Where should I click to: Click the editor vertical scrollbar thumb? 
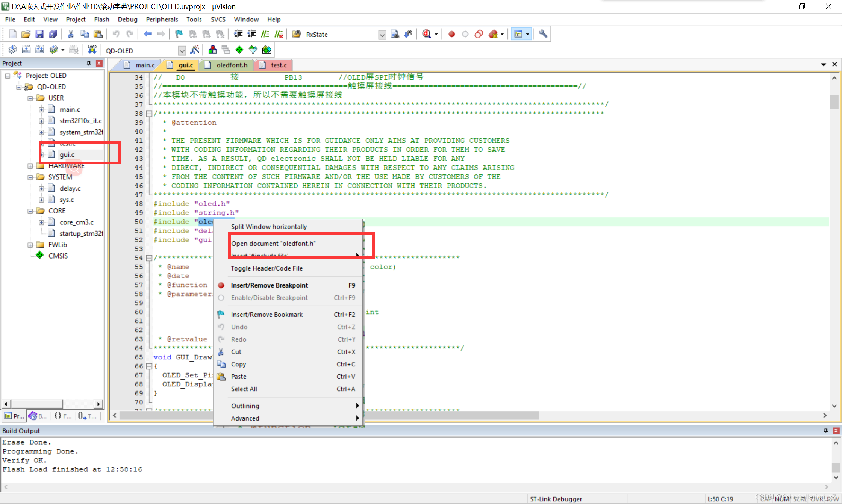(x=834, y=101)
